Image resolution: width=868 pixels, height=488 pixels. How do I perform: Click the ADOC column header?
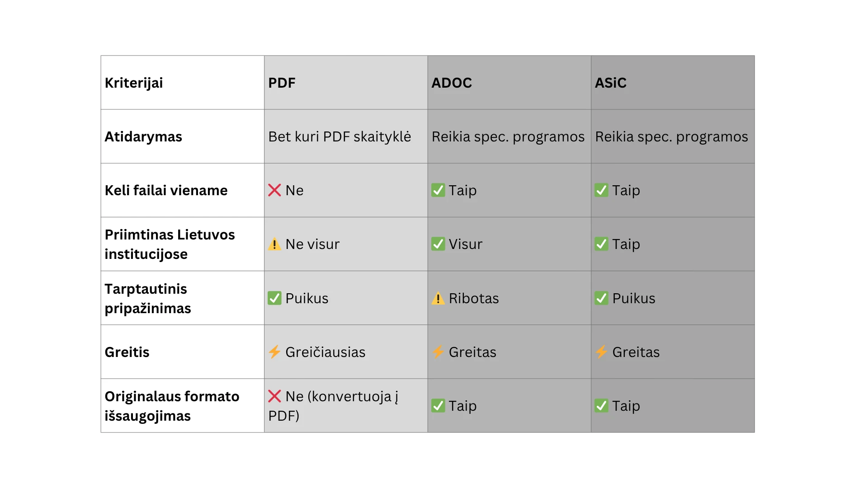click(x=451, y=83)
